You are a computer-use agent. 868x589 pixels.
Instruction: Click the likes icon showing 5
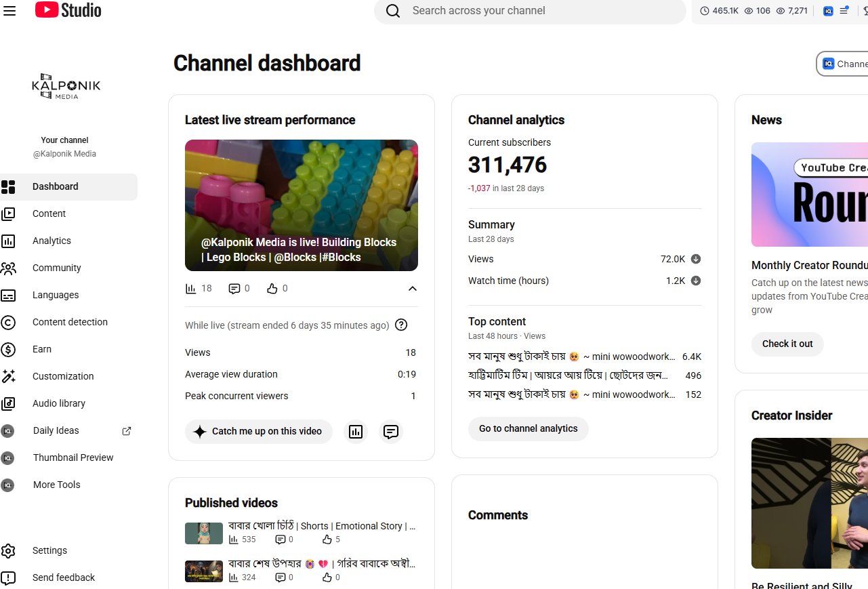[x=327, y=540]
